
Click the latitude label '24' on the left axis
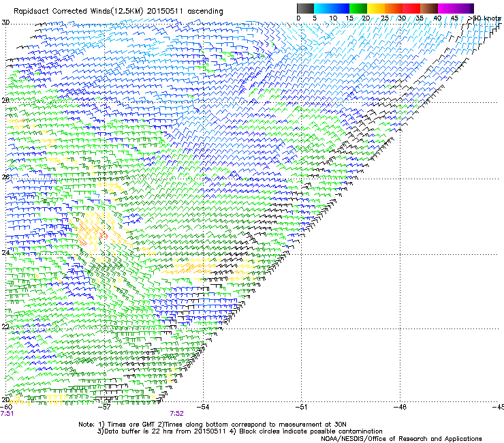[x=5, y=253]
